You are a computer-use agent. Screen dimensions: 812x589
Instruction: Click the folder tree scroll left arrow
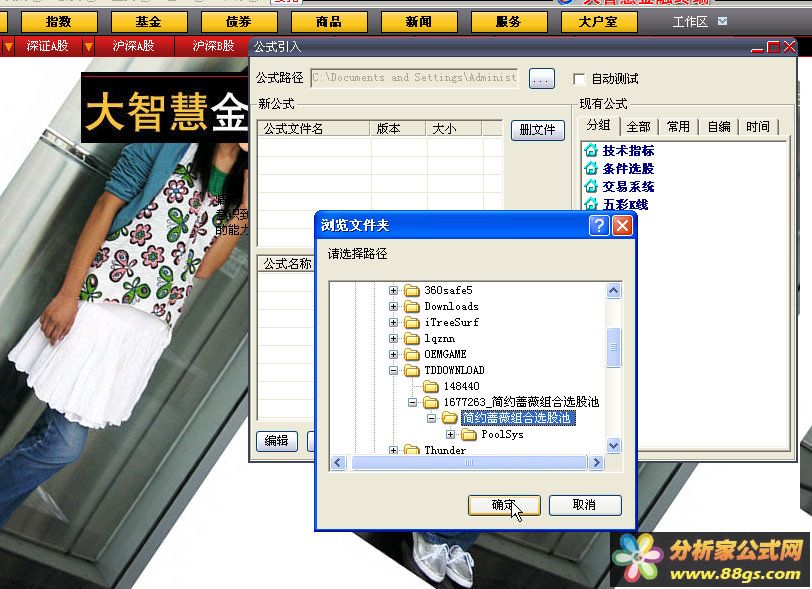point(338,462)
